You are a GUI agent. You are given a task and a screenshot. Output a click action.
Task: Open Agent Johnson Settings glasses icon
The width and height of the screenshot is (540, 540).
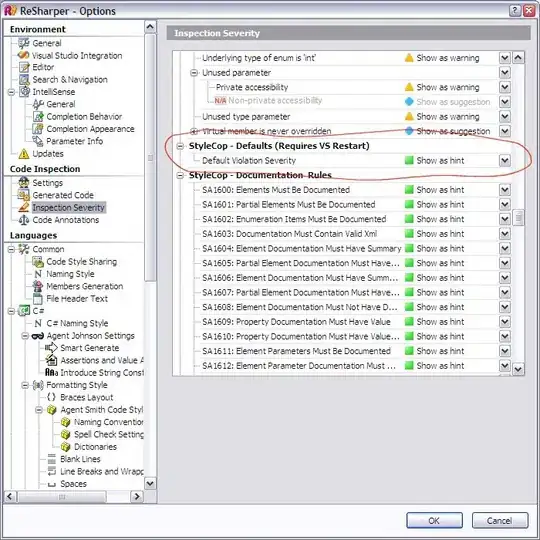click(x=38, y=336)
